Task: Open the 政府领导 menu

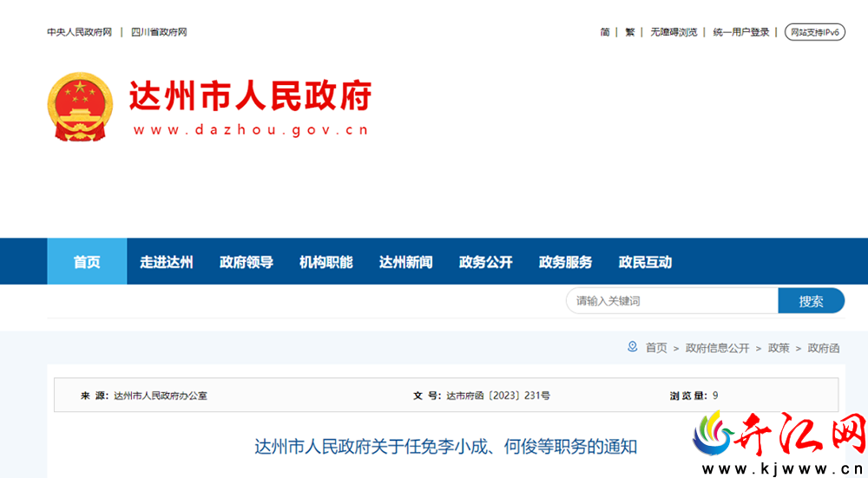Action: [x=247, y=262]
